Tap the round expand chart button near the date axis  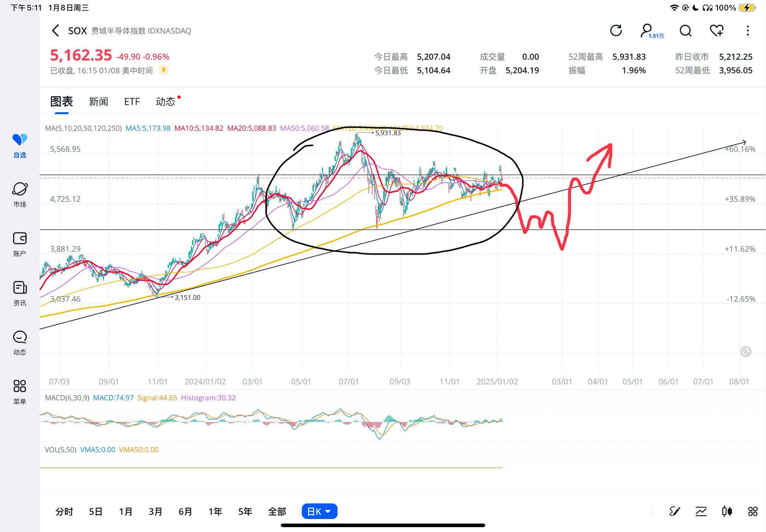pos(746,351)
